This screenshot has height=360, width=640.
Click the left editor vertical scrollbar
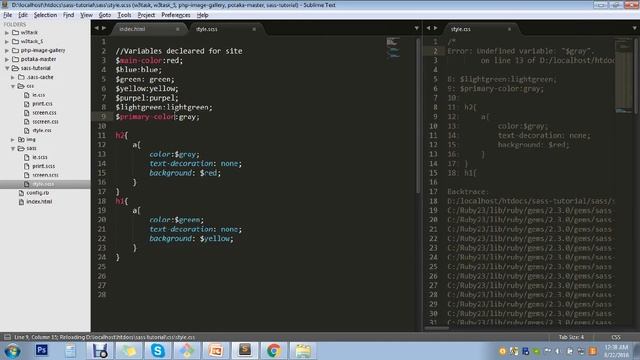pyautogui.click(x=418, y=115)
